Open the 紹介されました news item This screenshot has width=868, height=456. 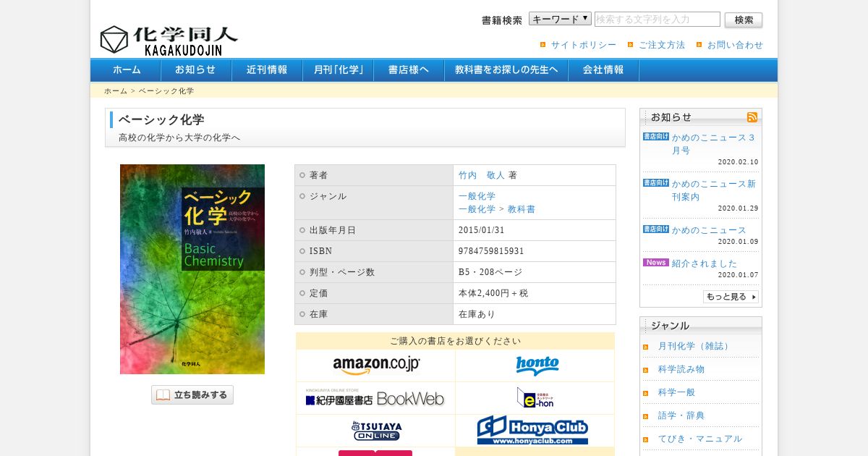click(x=705, y=263)
